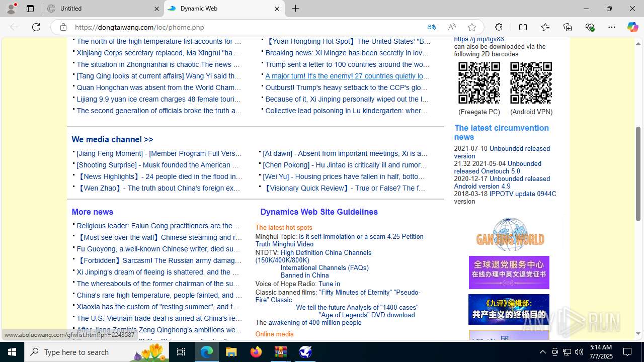
Task: Open the Extensions puzzle icon
Action: pyautogui.click(x=499, y=27)
